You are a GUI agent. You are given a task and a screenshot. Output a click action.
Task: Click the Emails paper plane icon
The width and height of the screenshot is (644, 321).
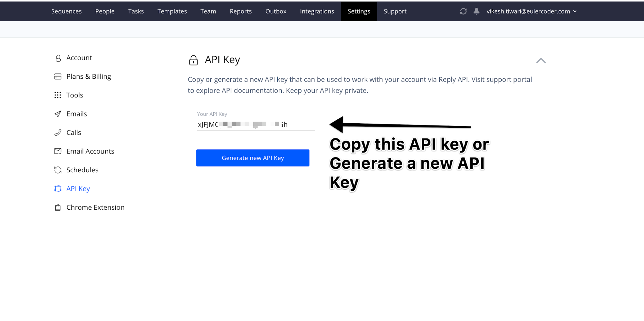(58, 114)
